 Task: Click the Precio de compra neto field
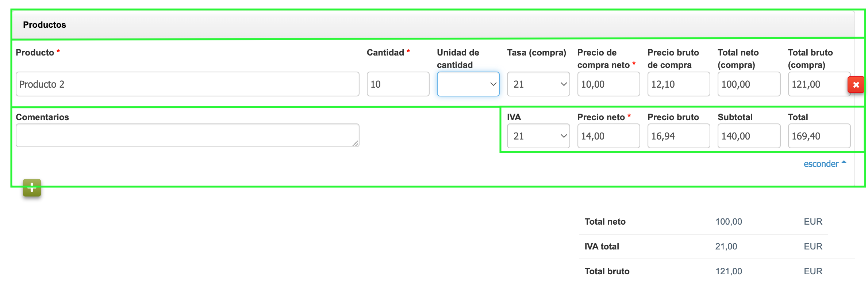coord(608,84)
